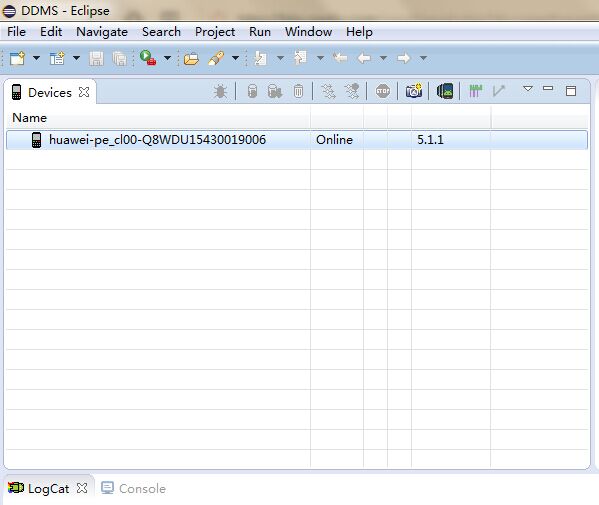Click the Eclipse logo in title bar

point(9,11)
